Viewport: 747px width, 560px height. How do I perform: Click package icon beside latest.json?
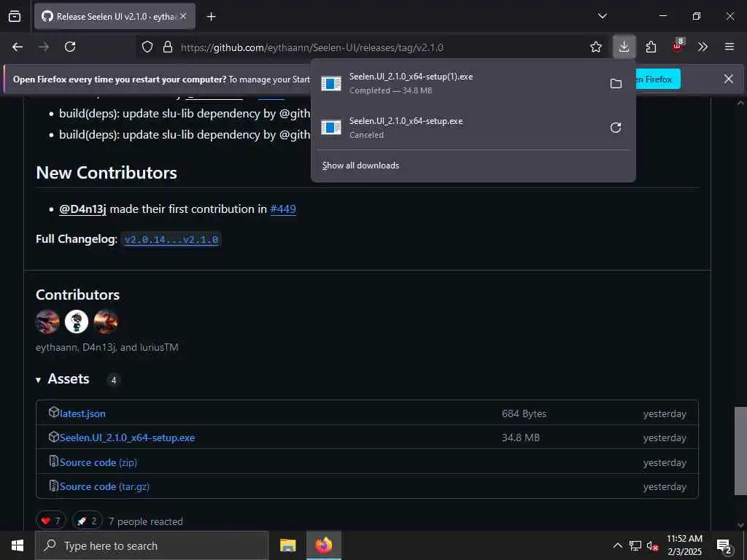[x=54, y=412]
